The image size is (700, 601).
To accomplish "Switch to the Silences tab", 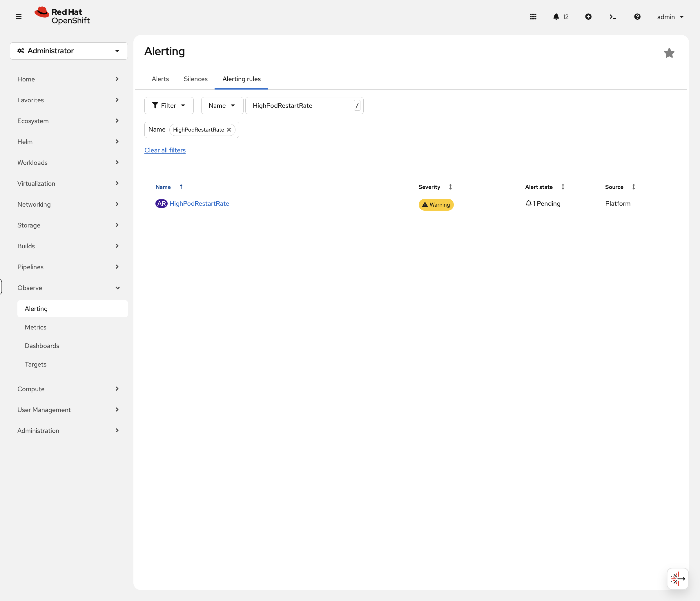I will tap(195, 79).
